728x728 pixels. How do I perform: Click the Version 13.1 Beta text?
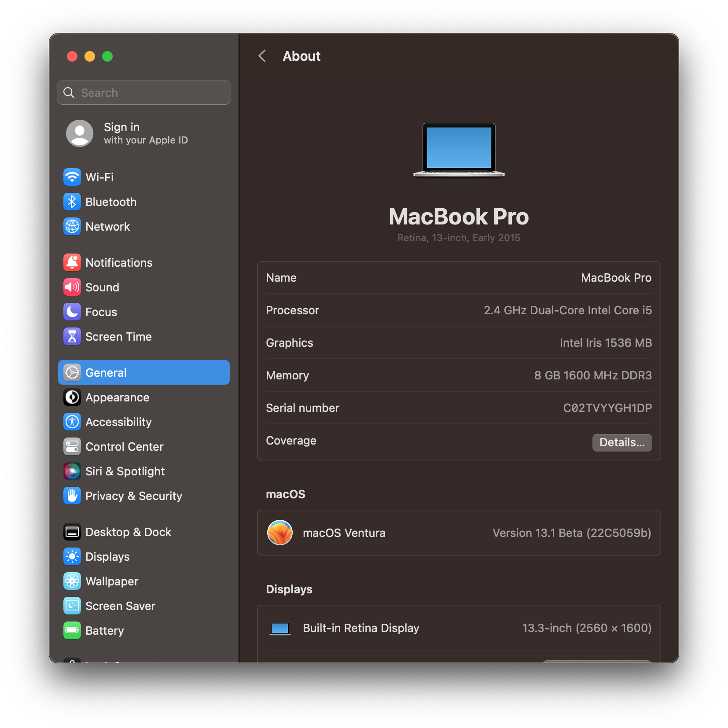pos(572,533)
